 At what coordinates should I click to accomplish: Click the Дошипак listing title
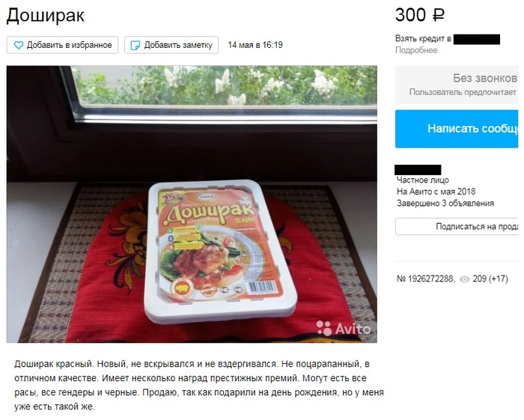click(x=46, y=16)
